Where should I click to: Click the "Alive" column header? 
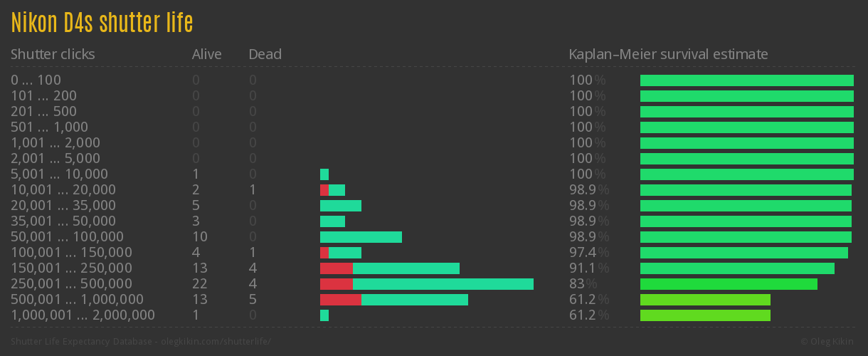[x=206, y=54]
